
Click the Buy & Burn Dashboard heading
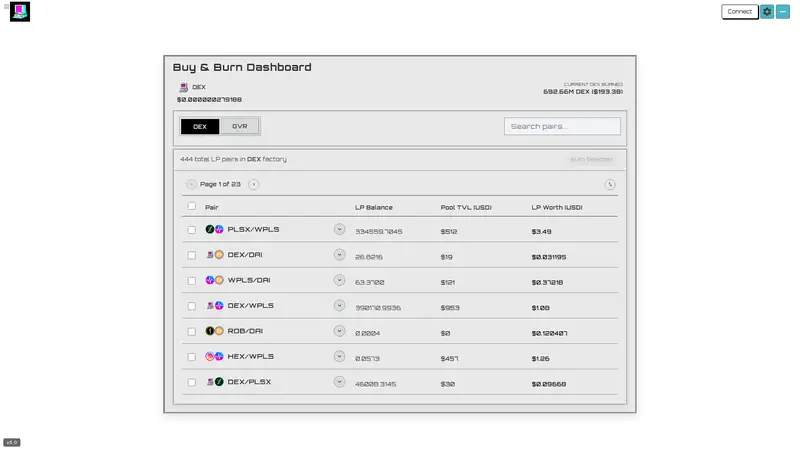point(242,67)
